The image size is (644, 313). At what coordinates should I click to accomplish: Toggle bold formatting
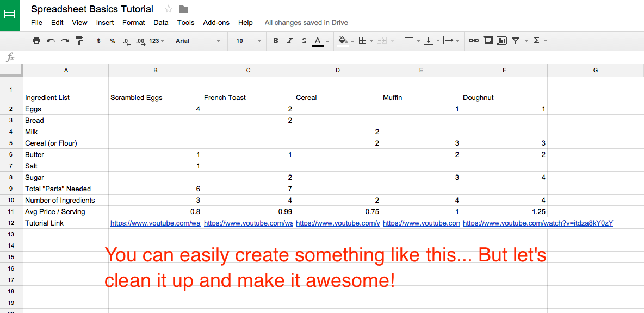coord(275,40)
